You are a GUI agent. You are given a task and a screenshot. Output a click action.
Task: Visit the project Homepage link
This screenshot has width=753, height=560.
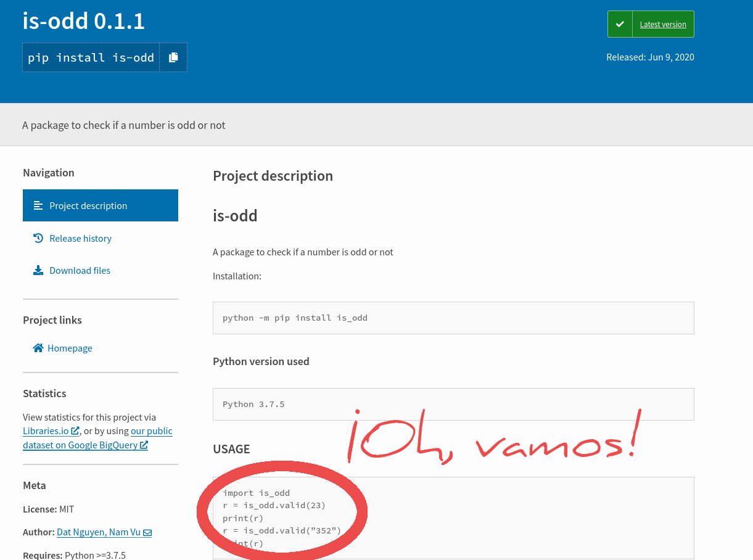coord(70,348)
